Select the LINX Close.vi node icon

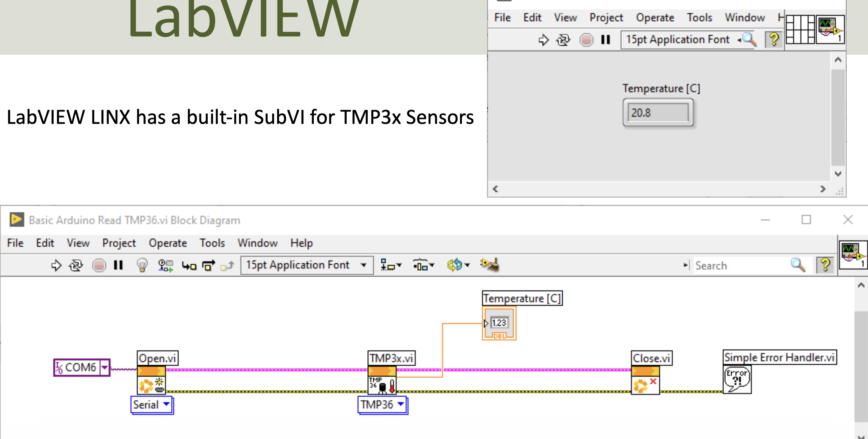pyautogui.click(x=645, y=380)
